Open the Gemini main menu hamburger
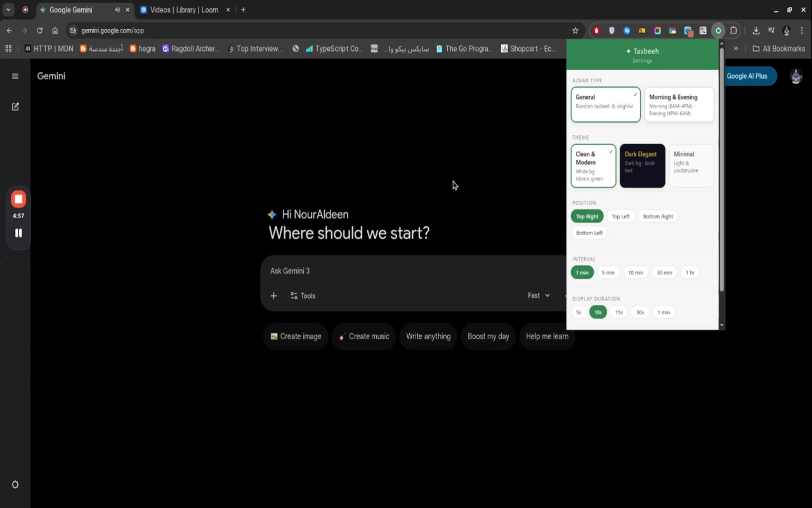 click(15, 76)
